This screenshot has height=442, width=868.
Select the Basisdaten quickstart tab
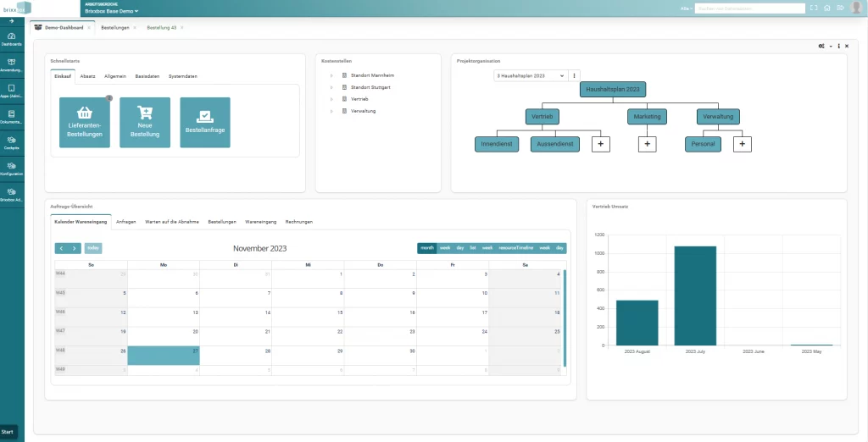(147, 76)
